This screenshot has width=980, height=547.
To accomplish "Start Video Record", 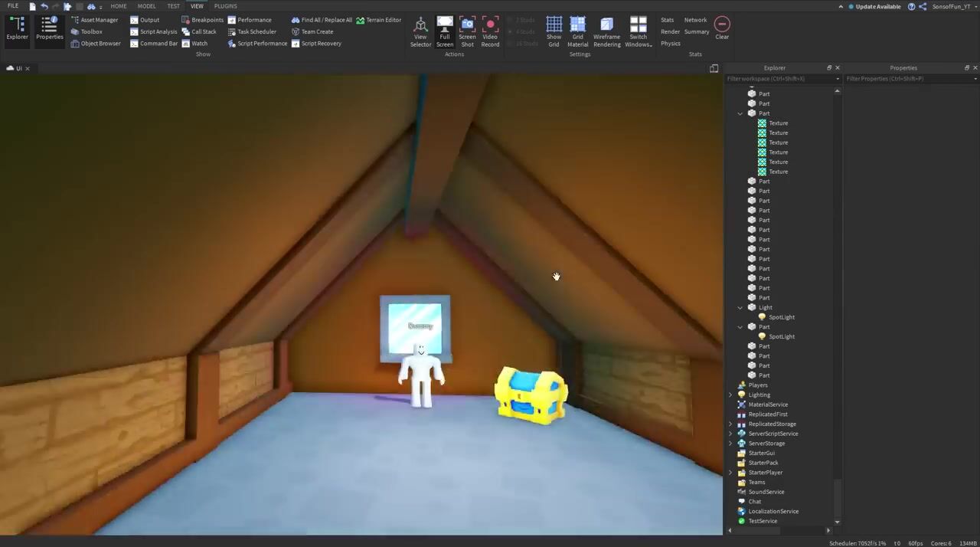I will point(490,31).
